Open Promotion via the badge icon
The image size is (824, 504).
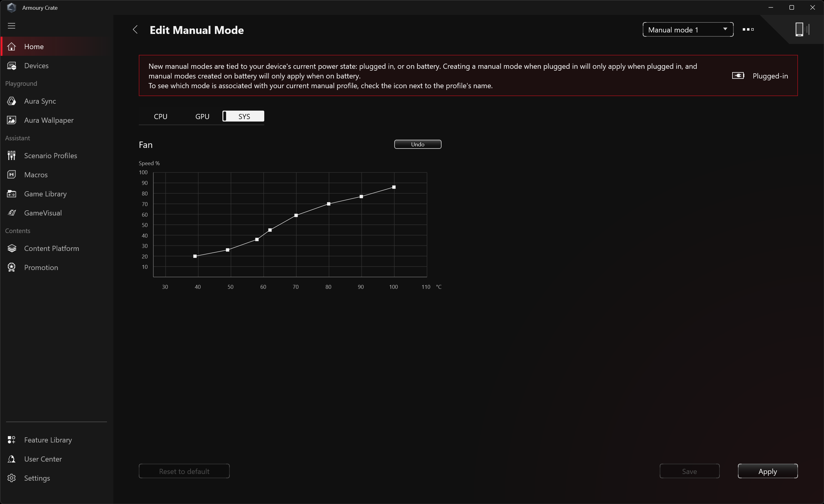12,267
